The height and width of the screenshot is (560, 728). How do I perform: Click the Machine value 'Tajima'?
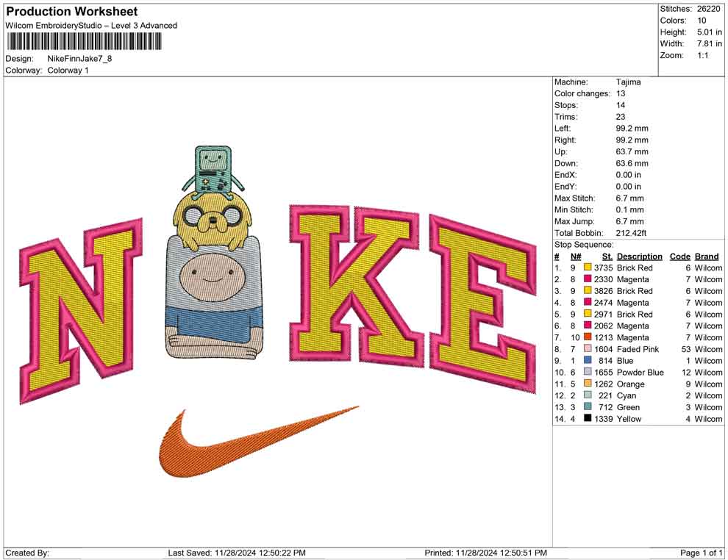628,82
